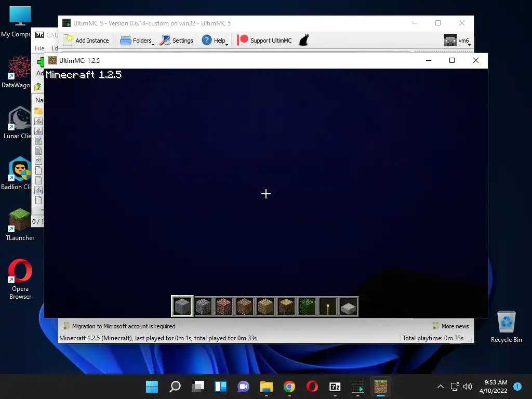Click the UltimMC: 1.2.5 window icon

click(52, 60)
